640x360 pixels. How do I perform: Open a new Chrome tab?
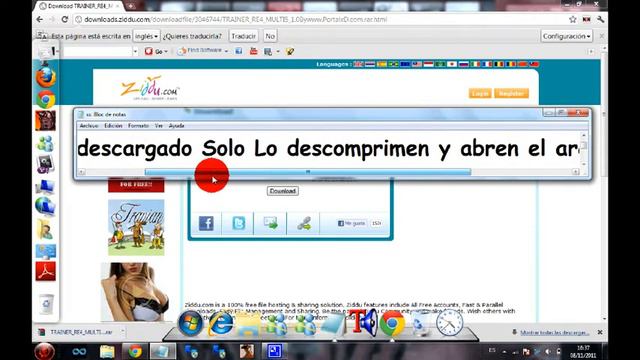click(x=131, y=6)
